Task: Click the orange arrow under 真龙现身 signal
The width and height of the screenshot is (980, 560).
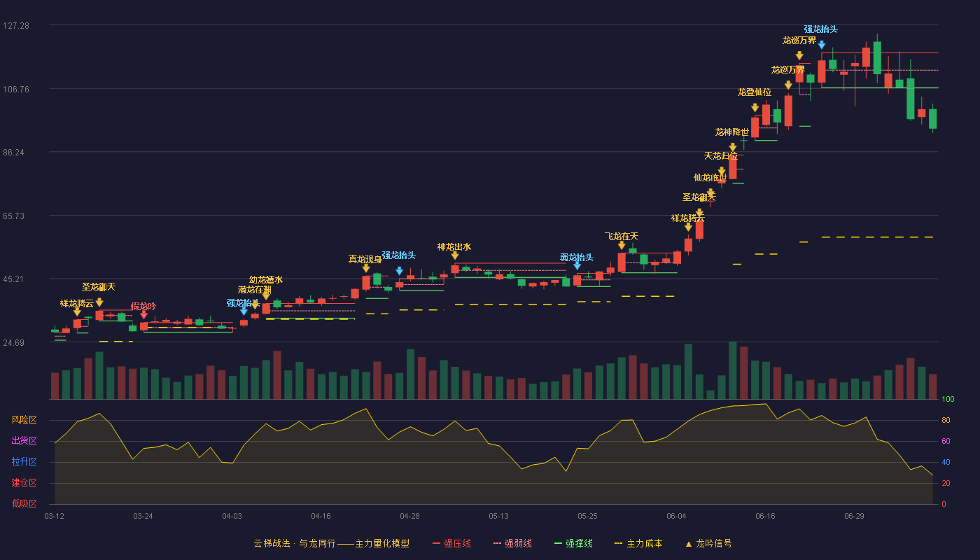Action: point(366,268)
